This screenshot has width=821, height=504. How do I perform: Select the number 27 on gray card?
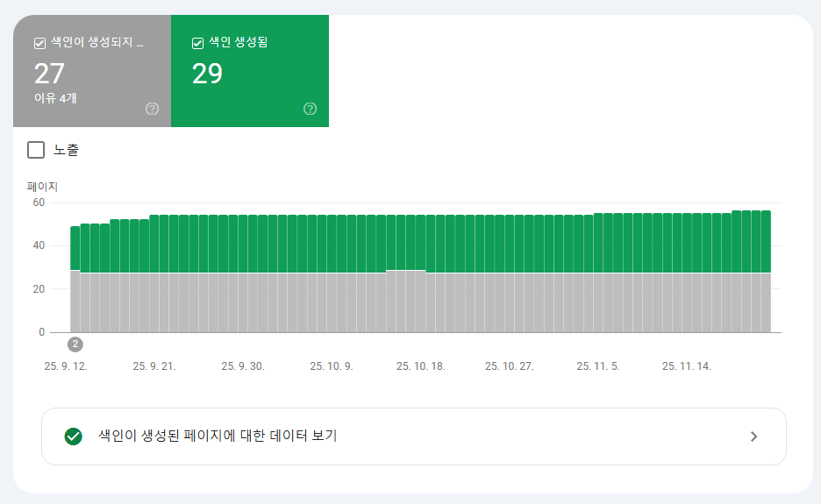click(x=49, y=74)
